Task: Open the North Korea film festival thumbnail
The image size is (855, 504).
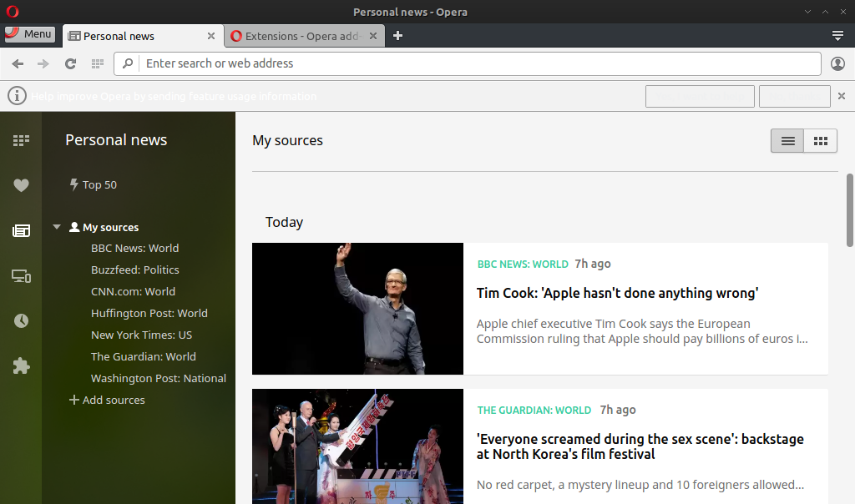Action: 357,446
